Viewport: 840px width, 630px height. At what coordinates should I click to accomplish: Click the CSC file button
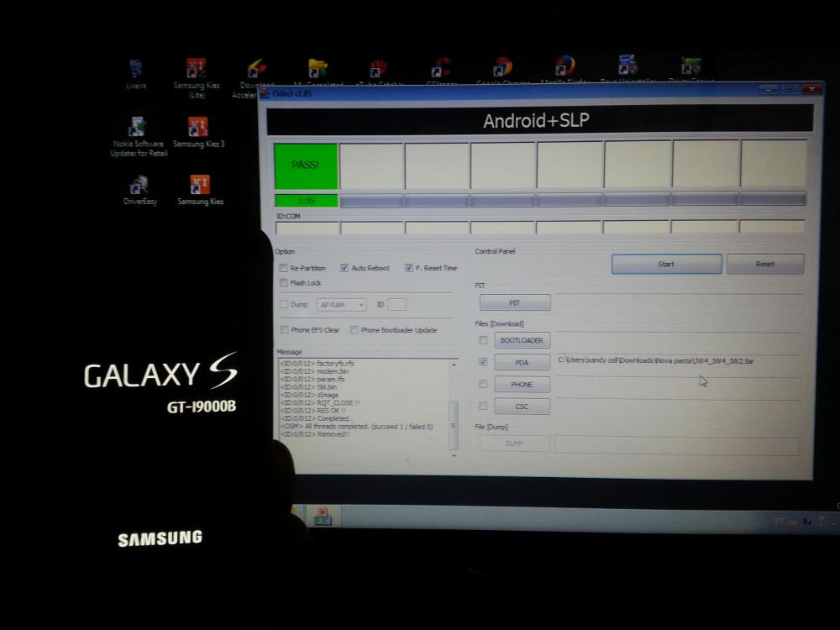point(522,407)
